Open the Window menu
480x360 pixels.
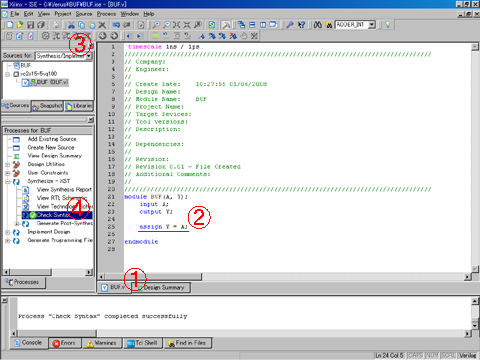130,14
